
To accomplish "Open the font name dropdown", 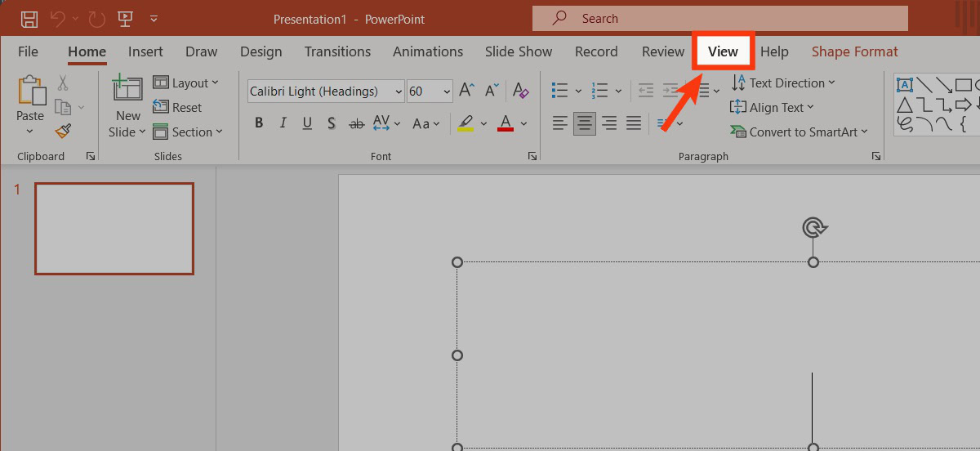I will (x=398, y=92).
